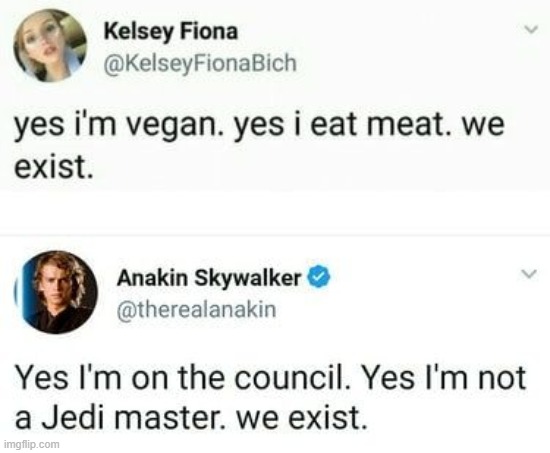Click the "yes i'm" opening of Kelsey's tweet

[x=65, y=127]
